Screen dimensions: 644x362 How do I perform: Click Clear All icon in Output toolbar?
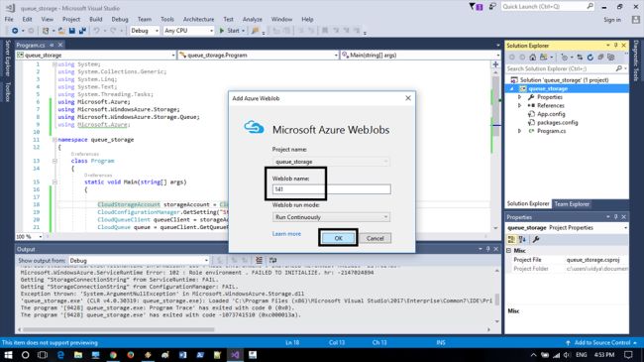coord(259,260)
